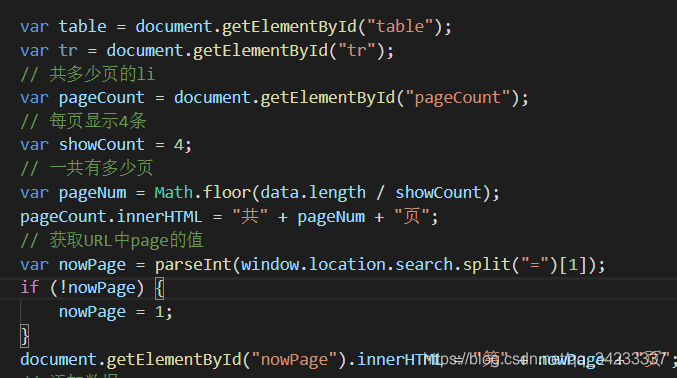This screenshot has width=677, height=378.
Task: Click the string "nowPage" in last getElementById
Action: (294, 360)
